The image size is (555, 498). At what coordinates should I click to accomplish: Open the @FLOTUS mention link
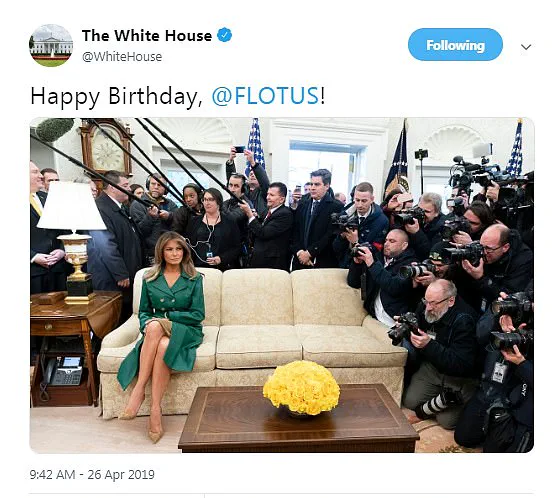[x=265, y=96]
